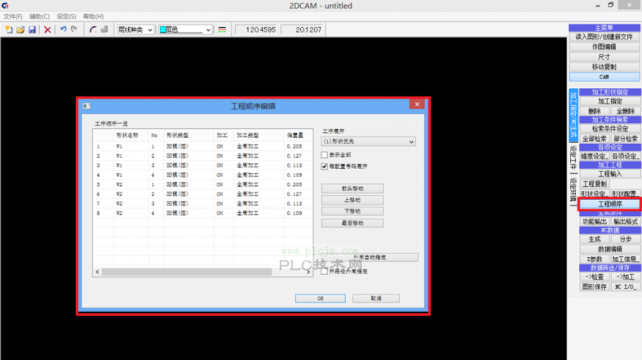Viewport: 642px width, 360px height.
Task: Click the read drawing/create new file button
Action: pyautogui.click(x=604, y=37)
